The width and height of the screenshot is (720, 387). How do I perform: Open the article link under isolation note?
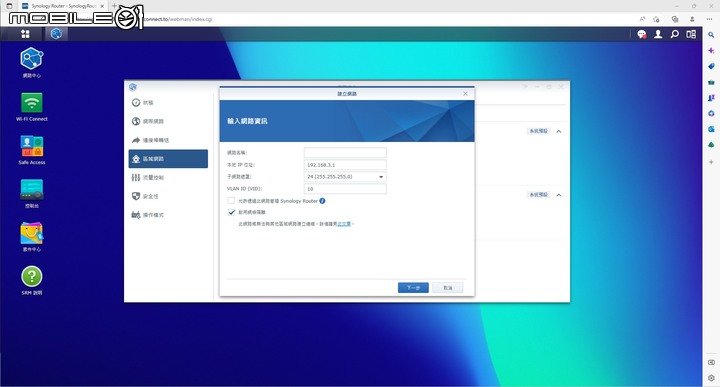pos(344,224)
